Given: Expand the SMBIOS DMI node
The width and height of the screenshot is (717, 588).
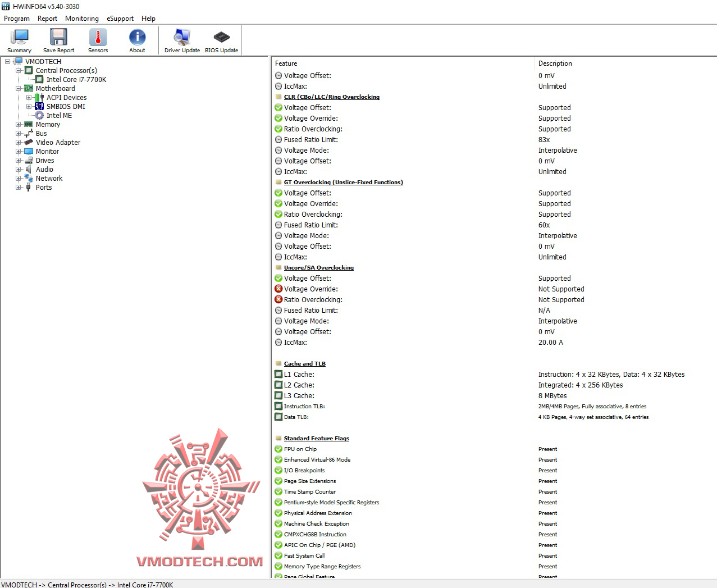Looking at the screenshot, I should pos(29,107).
